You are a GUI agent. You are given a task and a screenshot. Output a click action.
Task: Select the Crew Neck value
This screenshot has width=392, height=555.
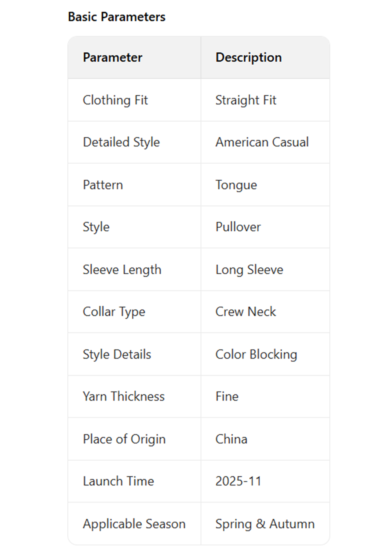245,312
